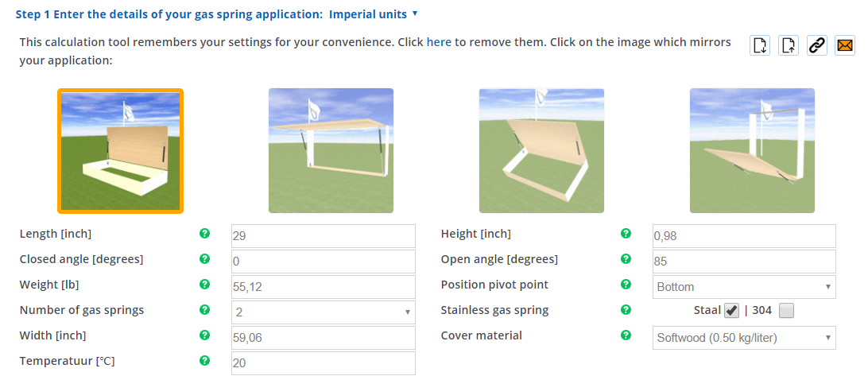868x376 pixels.
Task: Click the Width [inch] input field
Action: pos(323,337)
